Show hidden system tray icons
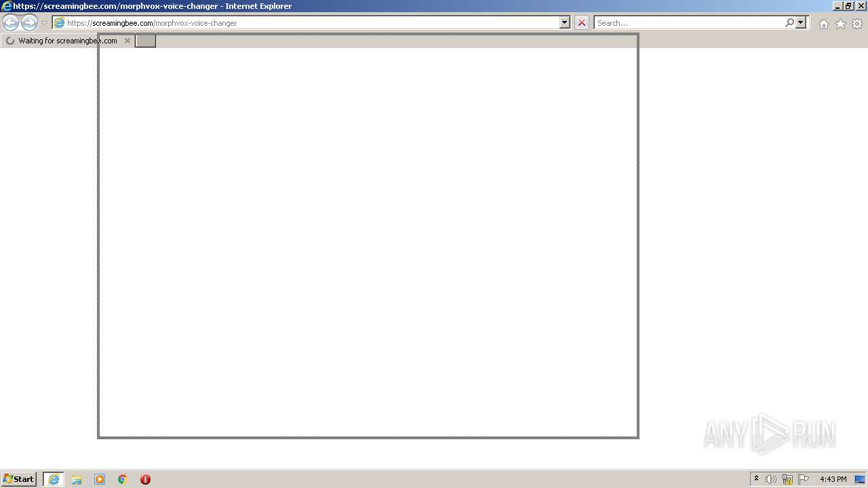 [x=756, y=479]
